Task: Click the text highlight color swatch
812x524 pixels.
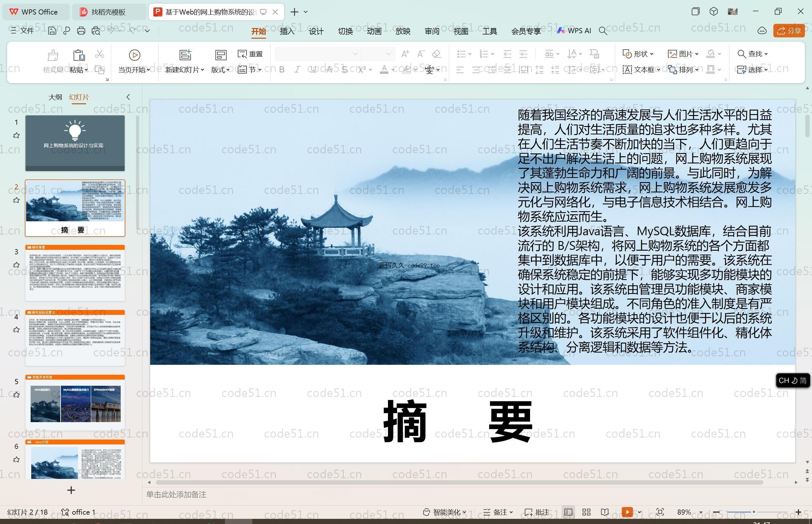Action: [407, 70]
